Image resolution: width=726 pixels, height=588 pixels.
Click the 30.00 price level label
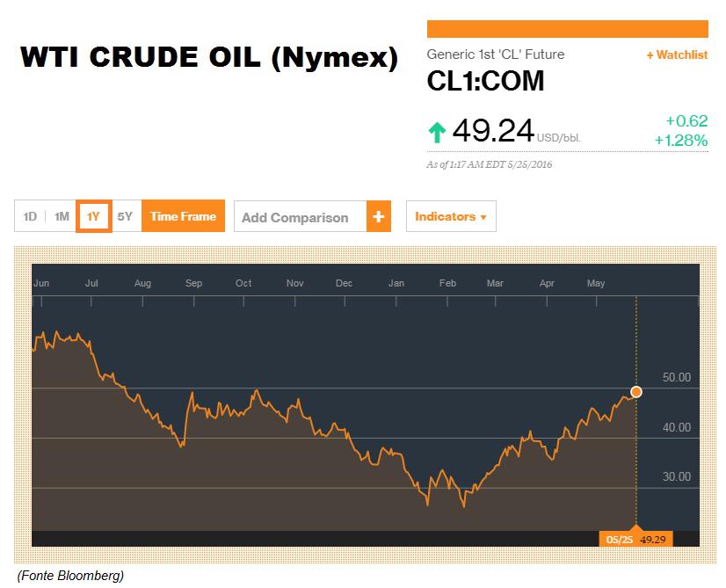click(x=677, y=476)
